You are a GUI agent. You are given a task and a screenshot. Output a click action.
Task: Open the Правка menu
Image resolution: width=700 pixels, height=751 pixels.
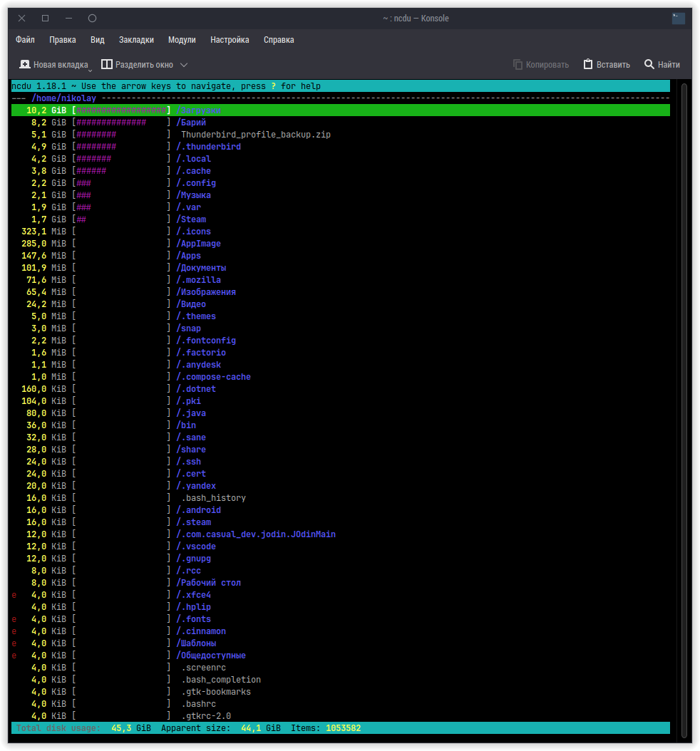click(63, 40)
